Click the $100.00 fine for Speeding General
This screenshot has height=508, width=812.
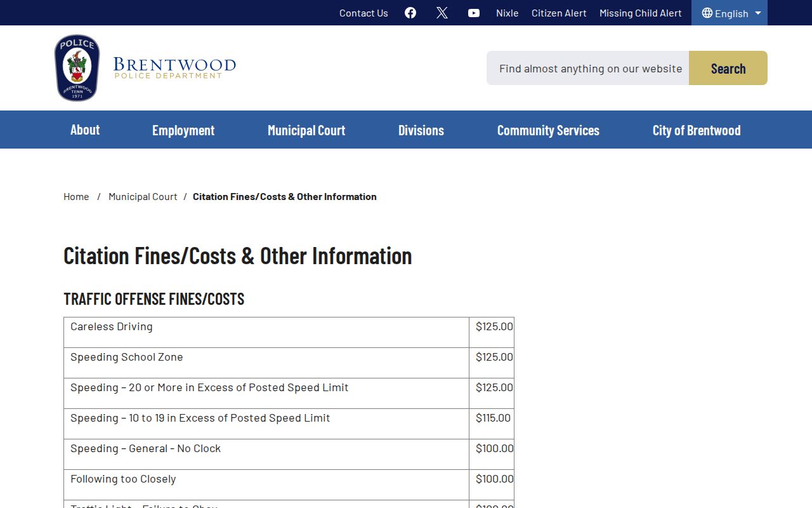(x=494, y=448)
